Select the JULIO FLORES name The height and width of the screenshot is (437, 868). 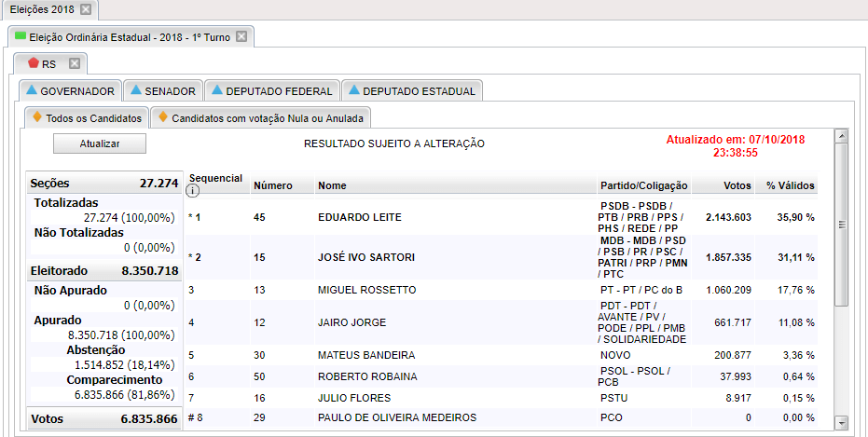[x=354, y=398]
